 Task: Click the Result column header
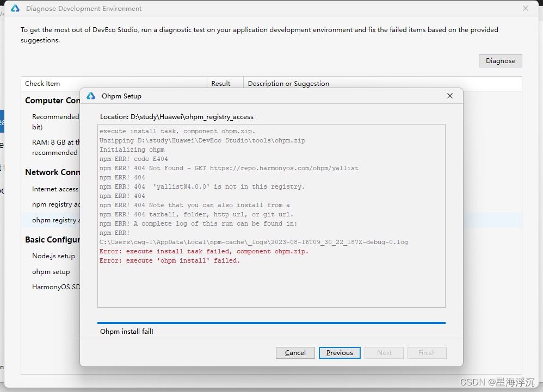pos(221,83)
